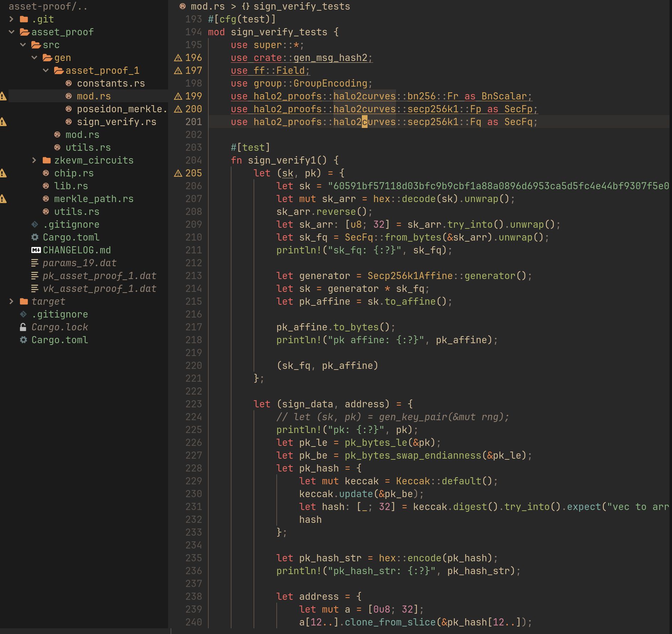
Task: Click Secp256k1Affine on line 213
Action: (410, 276)
